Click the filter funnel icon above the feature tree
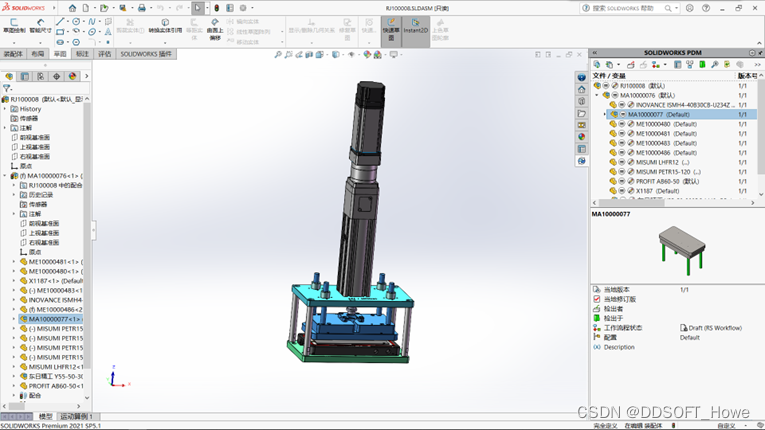This screenshot has width=765, height=430. 7,88
